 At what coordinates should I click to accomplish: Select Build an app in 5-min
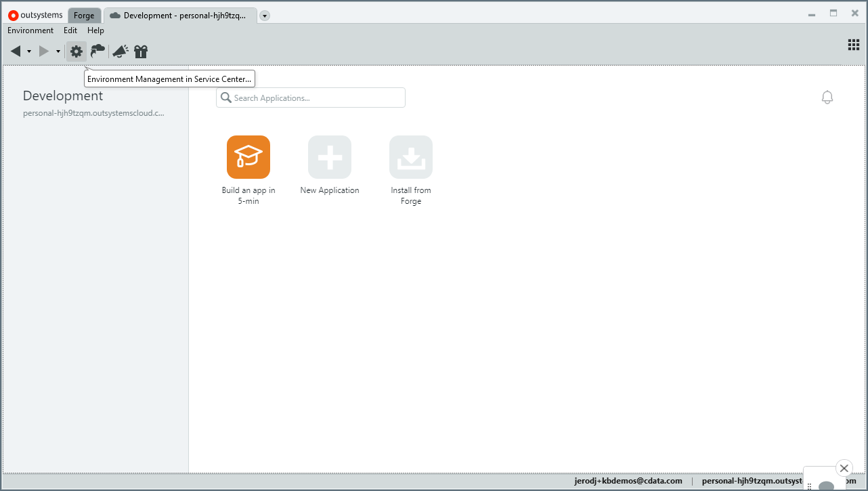[x=248, y=156]
